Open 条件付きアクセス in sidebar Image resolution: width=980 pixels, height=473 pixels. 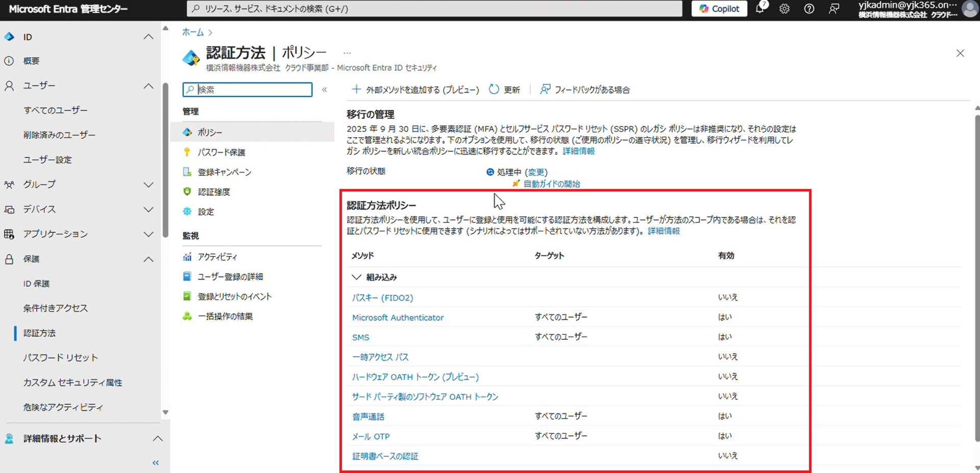(x=55, y=308)
